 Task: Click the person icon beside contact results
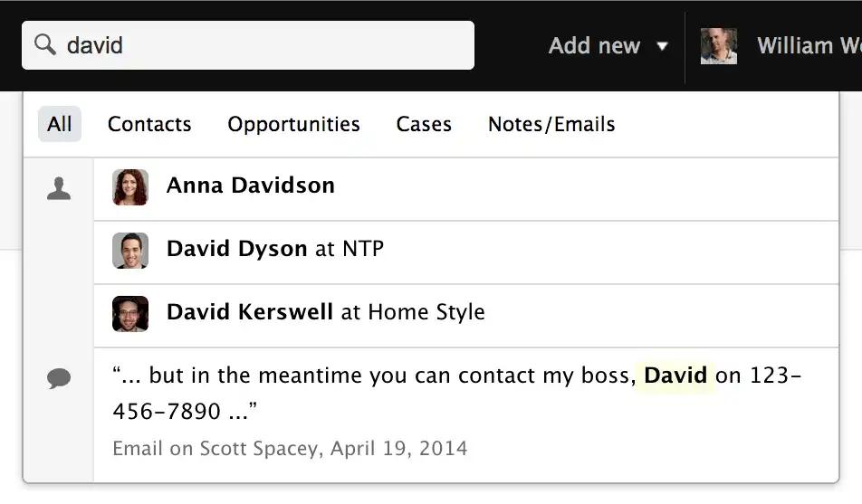[x=59, y=188]
